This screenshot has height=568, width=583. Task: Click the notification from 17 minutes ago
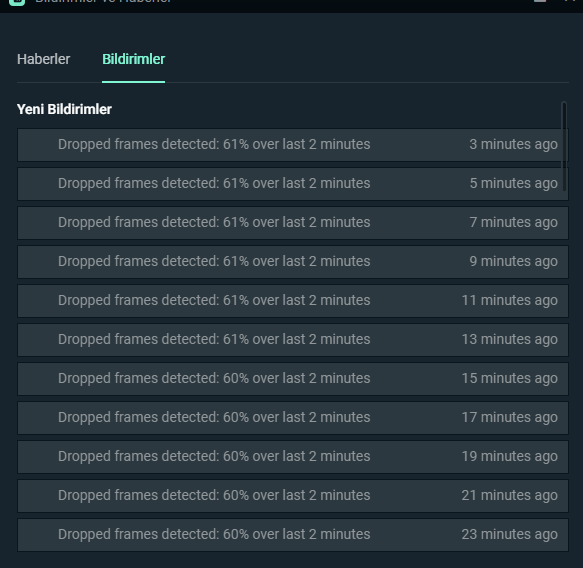point(293,418)
